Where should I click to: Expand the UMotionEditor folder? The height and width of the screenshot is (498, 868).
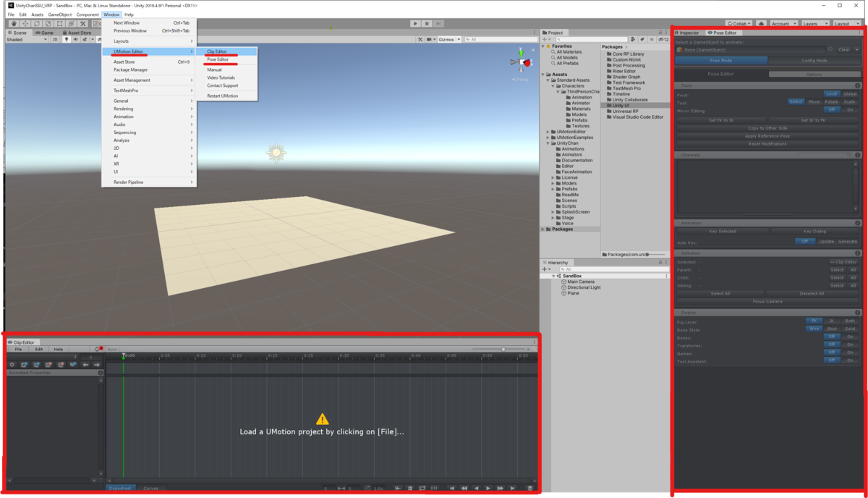pyautogui.click(x=549, y=132)
